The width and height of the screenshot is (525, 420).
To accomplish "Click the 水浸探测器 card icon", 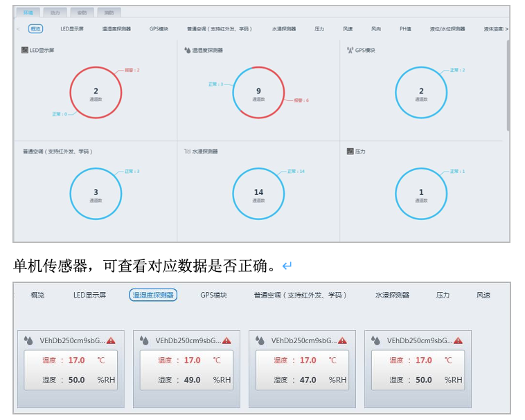I will 188,151.
